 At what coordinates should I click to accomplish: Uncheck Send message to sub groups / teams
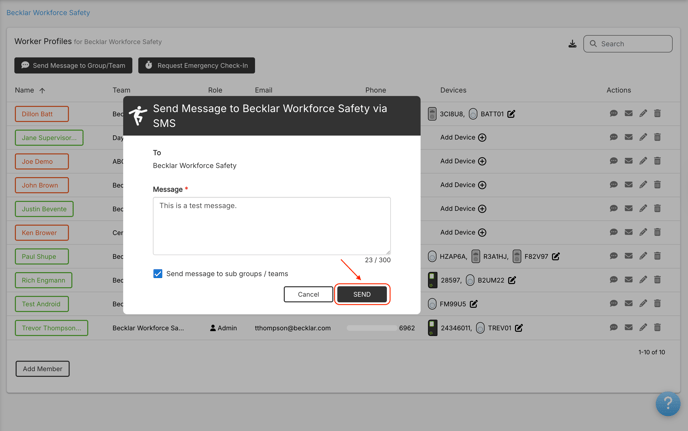point(158,273)
